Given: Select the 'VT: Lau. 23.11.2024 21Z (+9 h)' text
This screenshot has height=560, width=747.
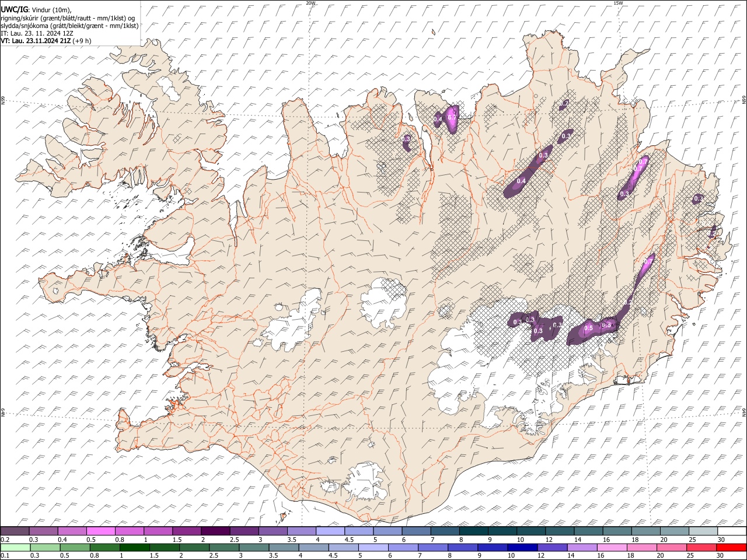Looking at the screenshot, I should (46, 41).
